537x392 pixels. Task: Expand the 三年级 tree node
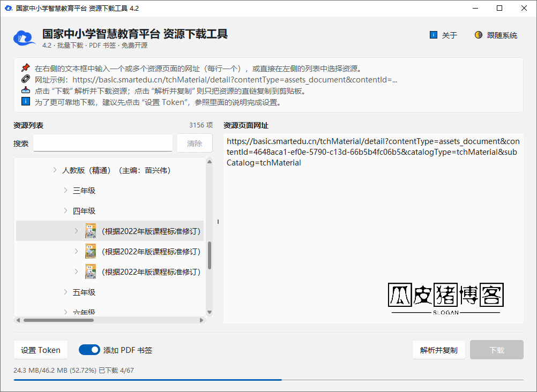(x=65, y=190)
